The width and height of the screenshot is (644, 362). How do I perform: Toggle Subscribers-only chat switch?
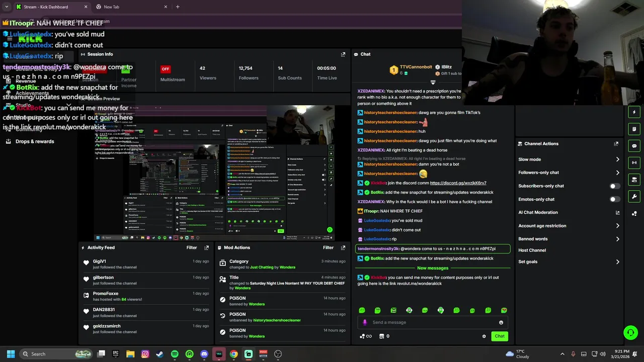click(x=614, y=186)
